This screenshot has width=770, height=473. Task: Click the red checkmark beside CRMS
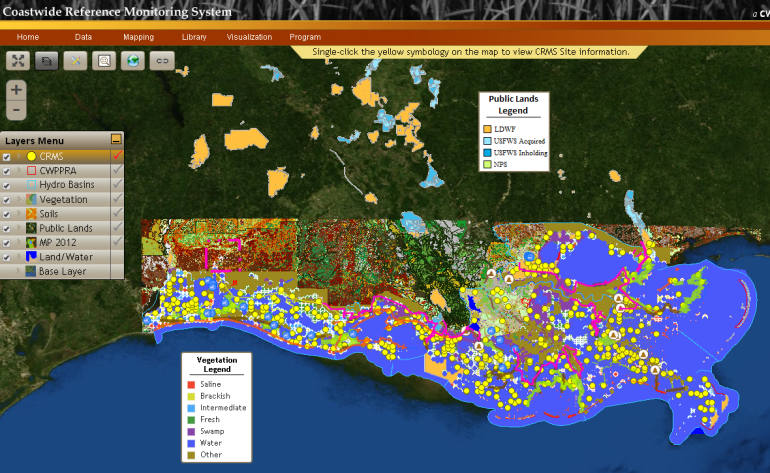(x=117, y=157)
